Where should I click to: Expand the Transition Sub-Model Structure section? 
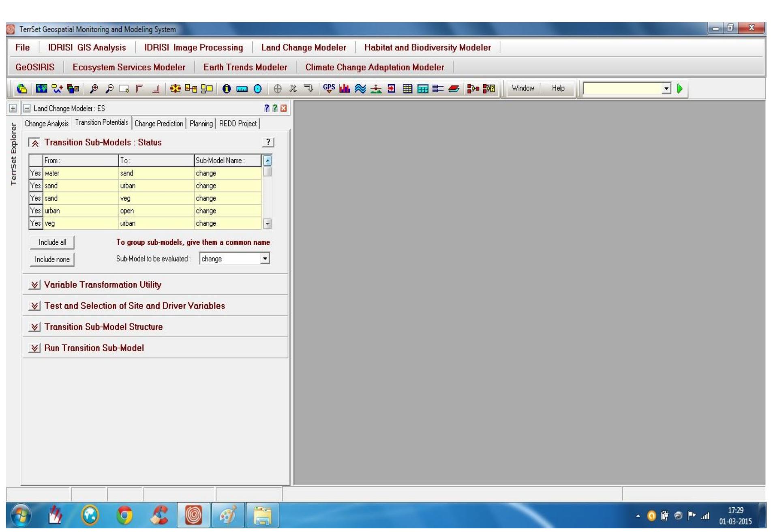[x=35, y=327]
